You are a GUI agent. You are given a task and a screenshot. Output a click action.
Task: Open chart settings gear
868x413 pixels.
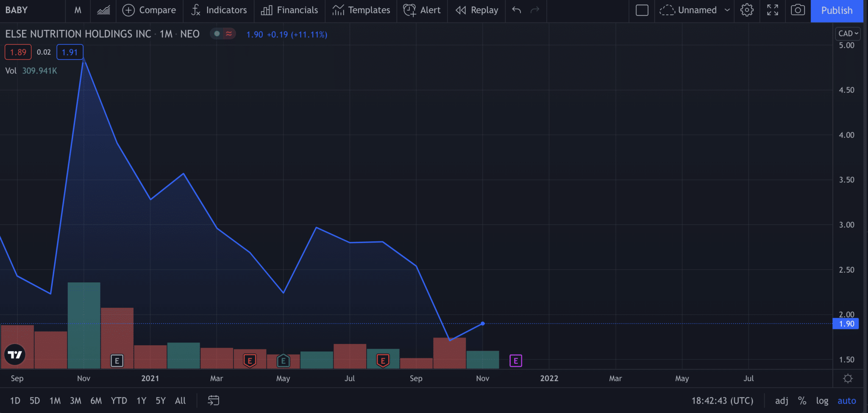747,10
